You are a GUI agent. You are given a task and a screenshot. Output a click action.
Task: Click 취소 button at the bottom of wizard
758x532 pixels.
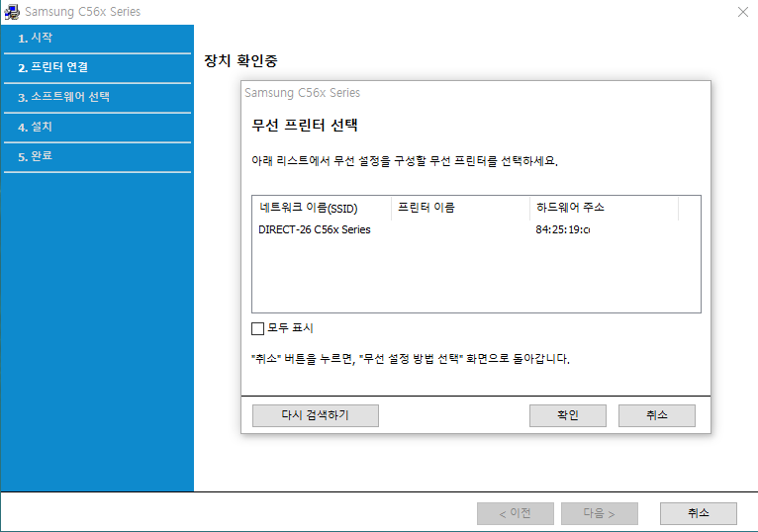point(698,513)
